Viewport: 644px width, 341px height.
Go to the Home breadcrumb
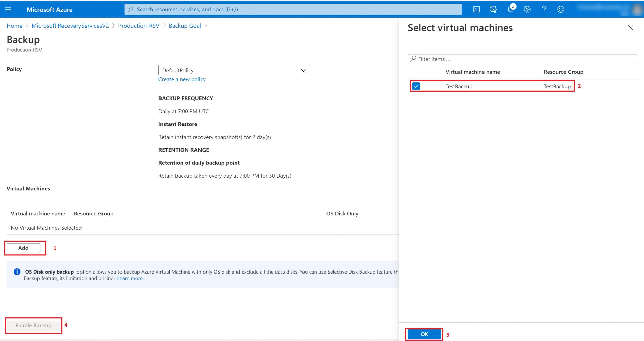coord(14,26)
